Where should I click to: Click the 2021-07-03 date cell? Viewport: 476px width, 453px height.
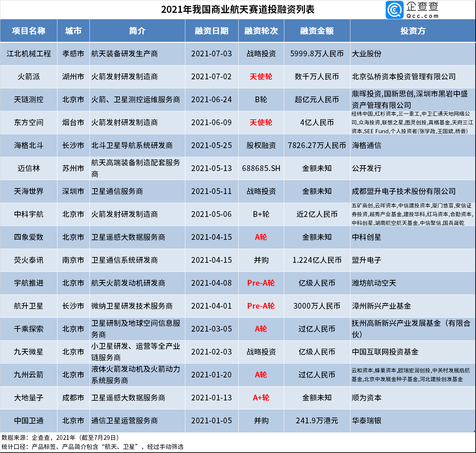tap(212, 54)
